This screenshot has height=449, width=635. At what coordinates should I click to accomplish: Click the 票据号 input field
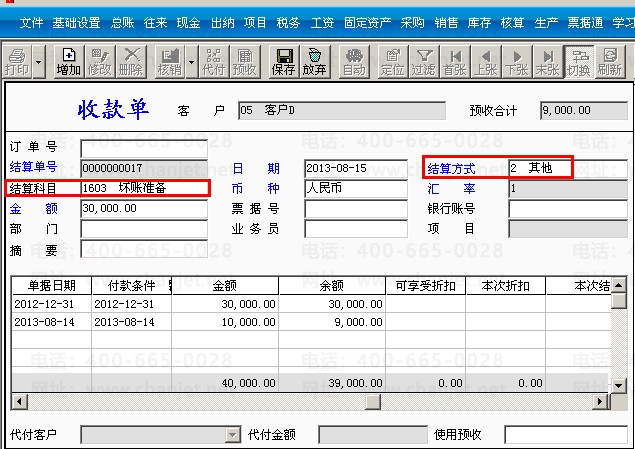[356, 209]
